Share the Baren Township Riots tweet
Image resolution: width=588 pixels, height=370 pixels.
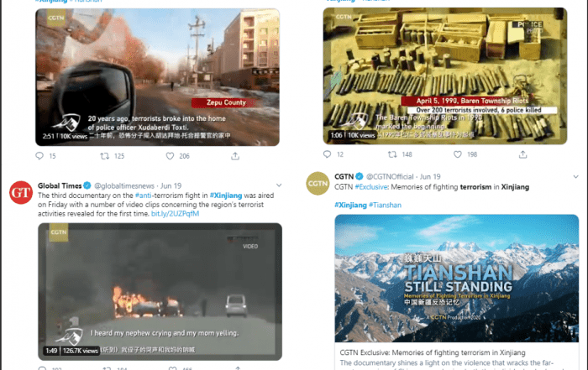(x=522, y=154)
